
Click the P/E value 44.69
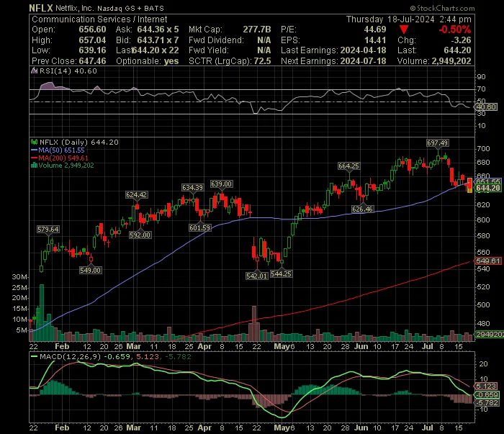[375, 30]
